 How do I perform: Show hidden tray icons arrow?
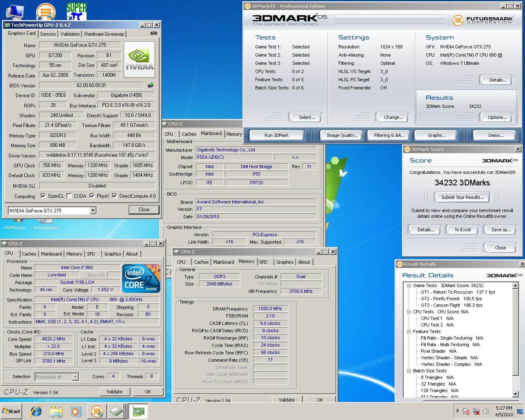pyautogui.click(x=457, y=411)
